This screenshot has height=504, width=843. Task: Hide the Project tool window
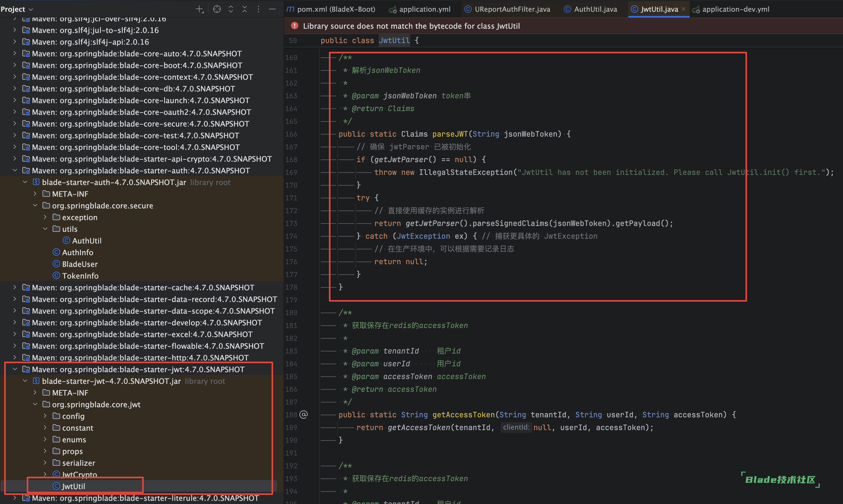(x=272, y=9)
